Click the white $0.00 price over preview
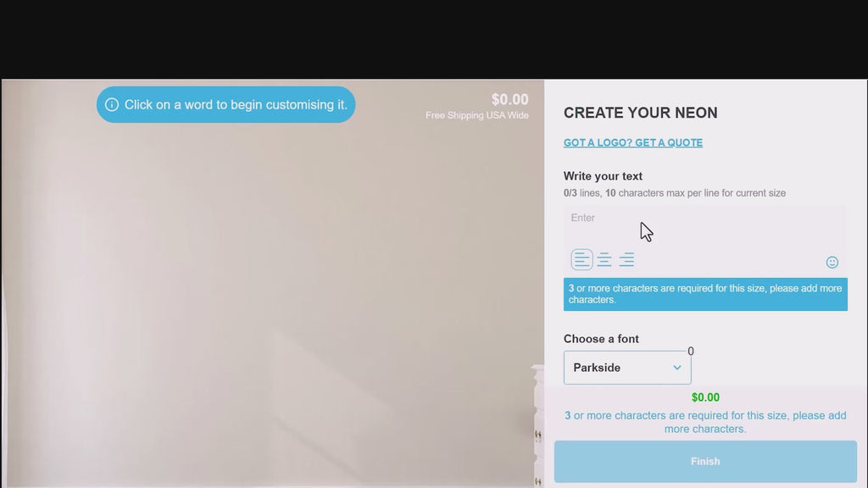 pos(509,100)
